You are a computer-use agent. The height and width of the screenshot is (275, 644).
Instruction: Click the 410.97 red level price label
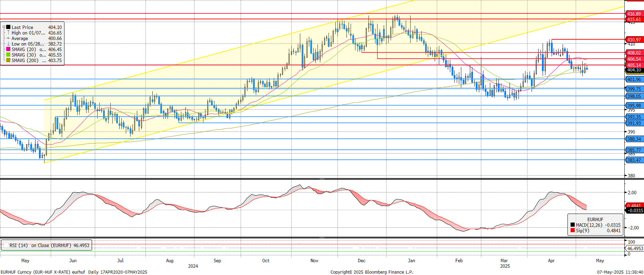pos(634,40)
